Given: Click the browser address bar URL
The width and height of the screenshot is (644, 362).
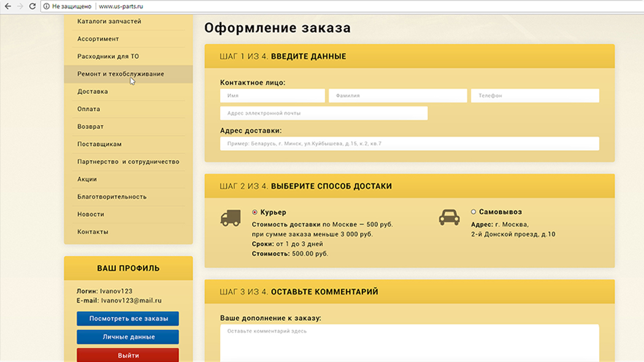Looking at the screenshot, I should 121,6.
